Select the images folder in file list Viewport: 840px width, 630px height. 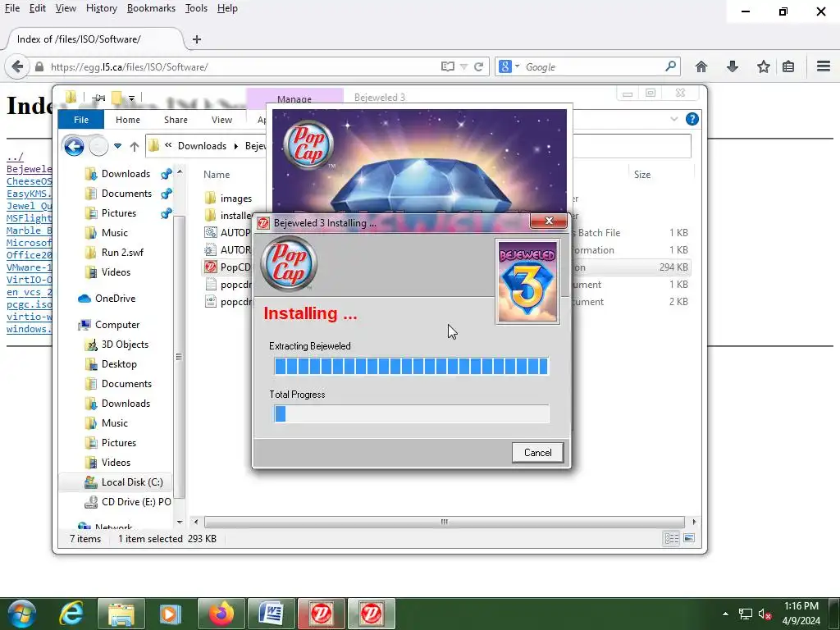tap(235, 199)
